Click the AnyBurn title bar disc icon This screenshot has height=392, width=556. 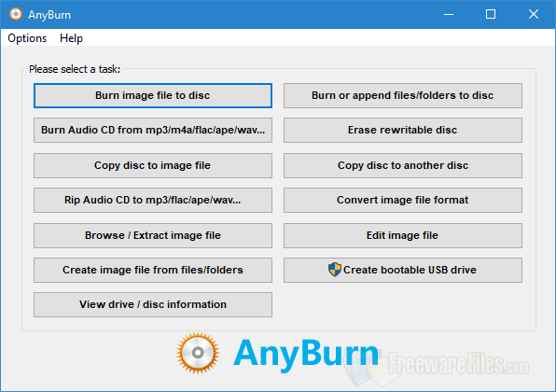(x=15, y=14)
